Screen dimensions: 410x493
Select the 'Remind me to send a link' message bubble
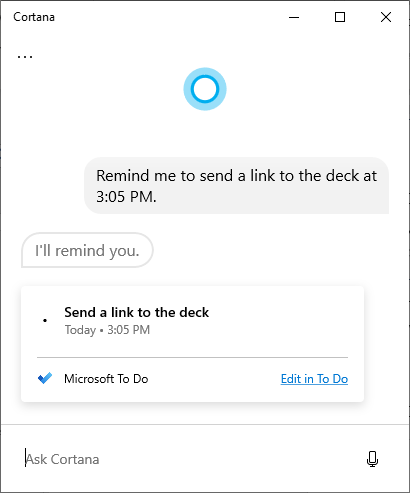pyautogui.click(x=236, y=185)
